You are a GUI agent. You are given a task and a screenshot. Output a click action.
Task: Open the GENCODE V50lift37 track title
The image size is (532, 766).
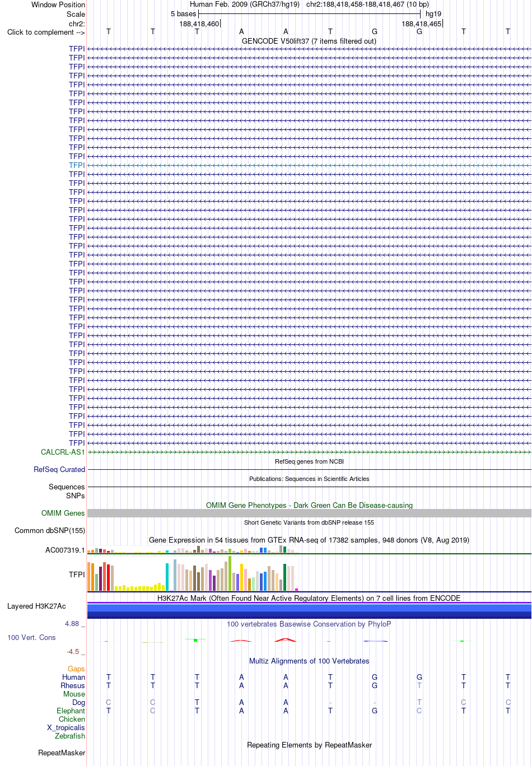309,41
